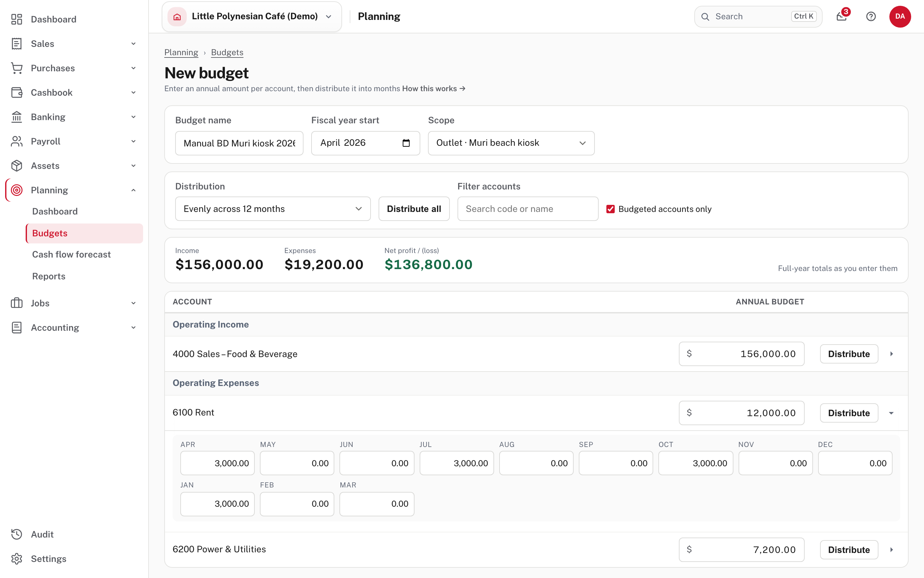Click the Payroll people icon
Image resolution: width=924 pixels, height=578 pixels.
point(16,141)
